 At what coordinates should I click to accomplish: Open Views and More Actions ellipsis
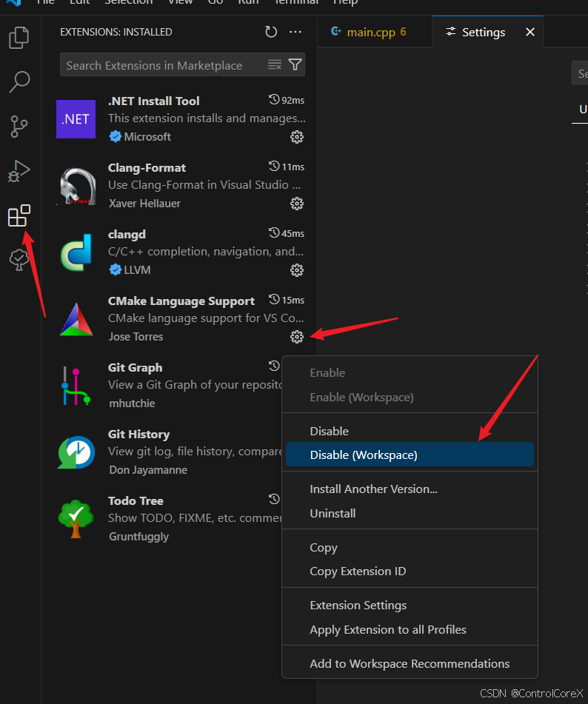click(x=295, y=32)
